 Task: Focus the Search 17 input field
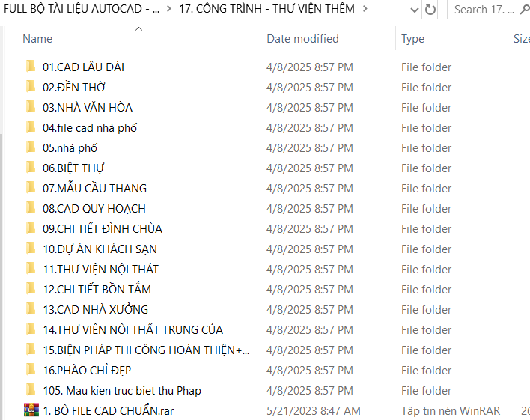(484, 10)
